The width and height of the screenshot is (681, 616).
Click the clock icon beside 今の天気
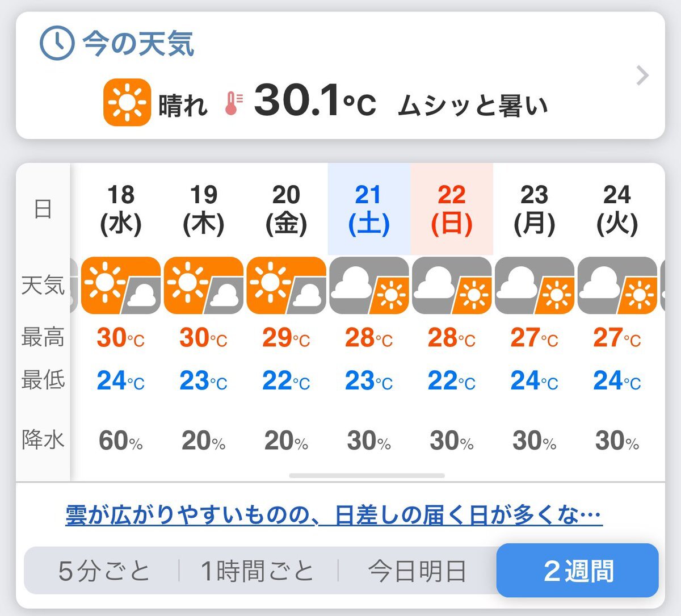tap(56, 44)
